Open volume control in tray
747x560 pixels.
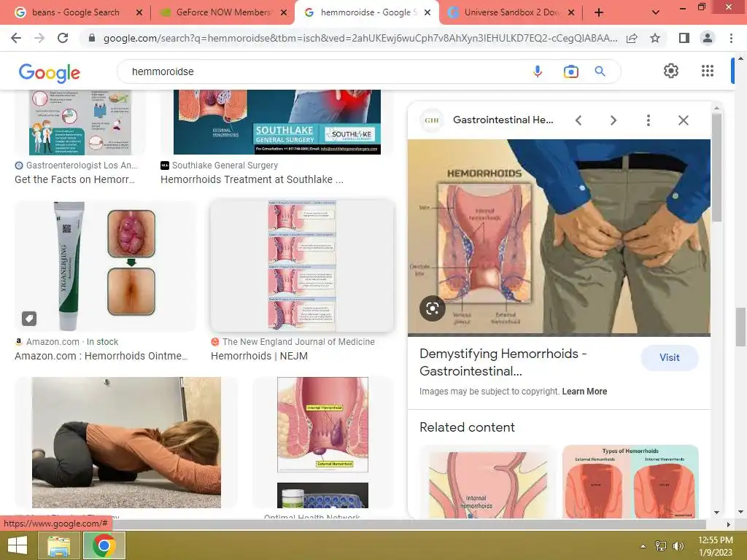click(x=678, y=546)
